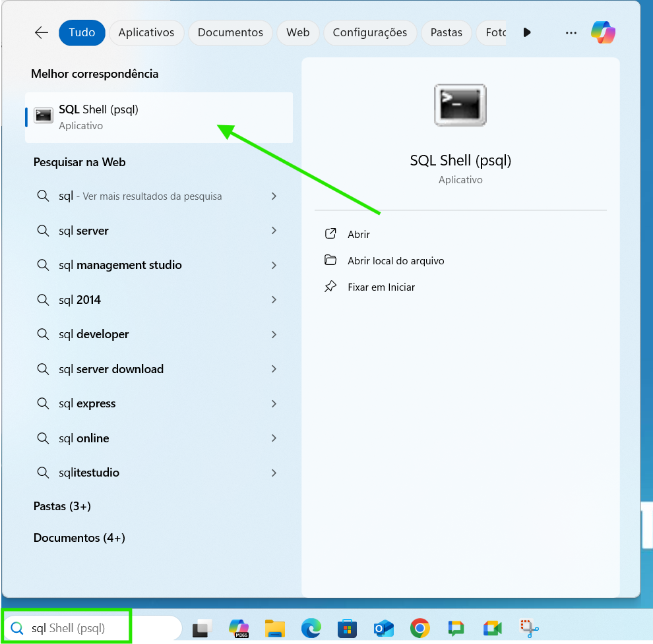Expand the chevron for 'sql online'
This screenshot has width=653, height=644.
274,438
